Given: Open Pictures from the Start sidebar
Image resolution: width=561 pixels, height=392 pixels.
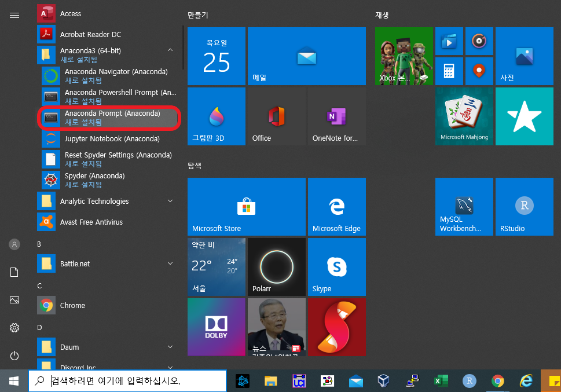Looking at the screenshot, I should click(14, 300).
